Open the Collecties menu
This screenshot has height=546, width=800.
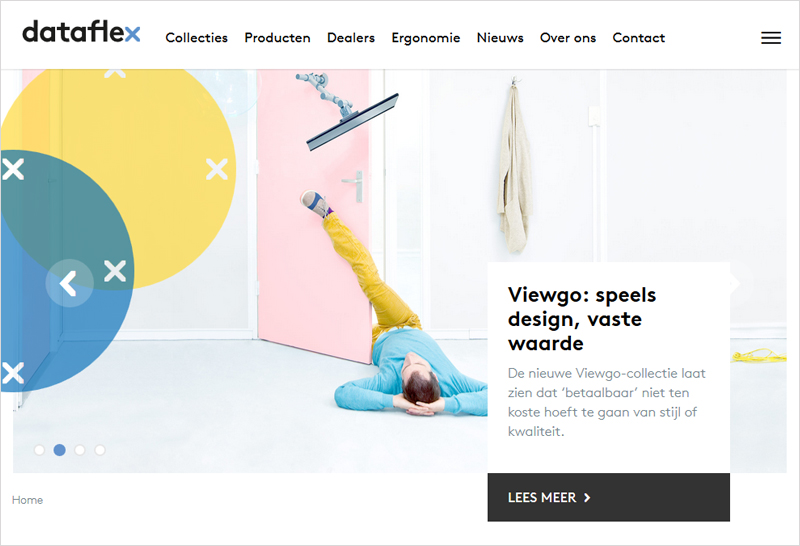[x=196, y=38]
